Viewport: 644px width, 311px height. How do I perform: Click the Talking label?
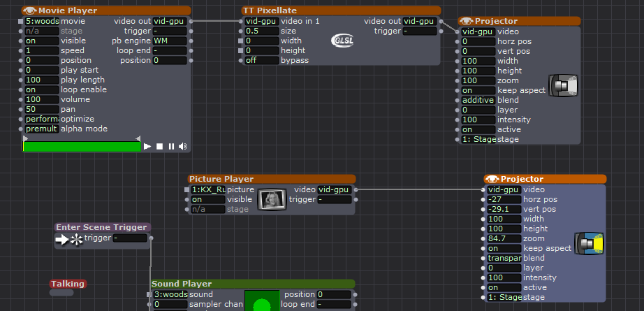coord(68,284)
